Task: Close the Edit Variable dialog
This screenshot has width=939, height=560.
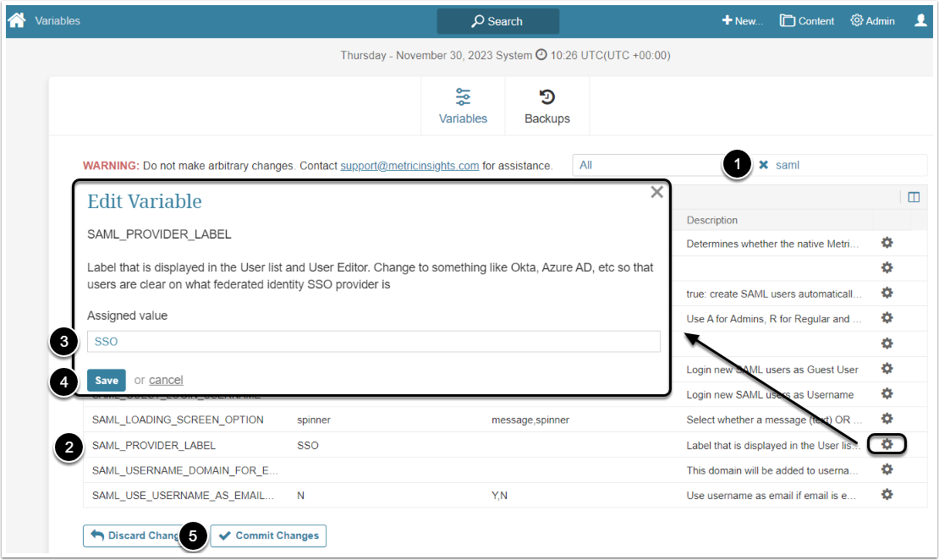Action: [656, 192]
